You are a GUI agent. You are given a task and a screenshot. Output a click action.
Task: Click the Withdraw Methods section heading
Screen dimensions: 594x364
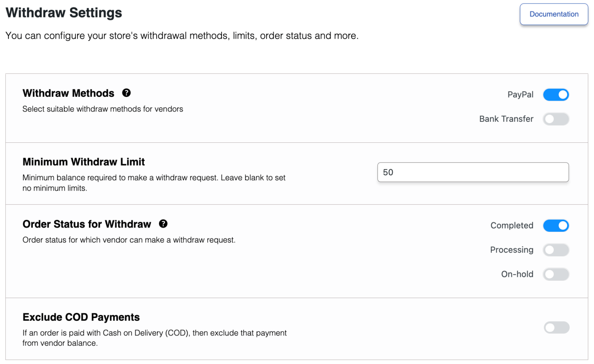[x=68, y=93]
